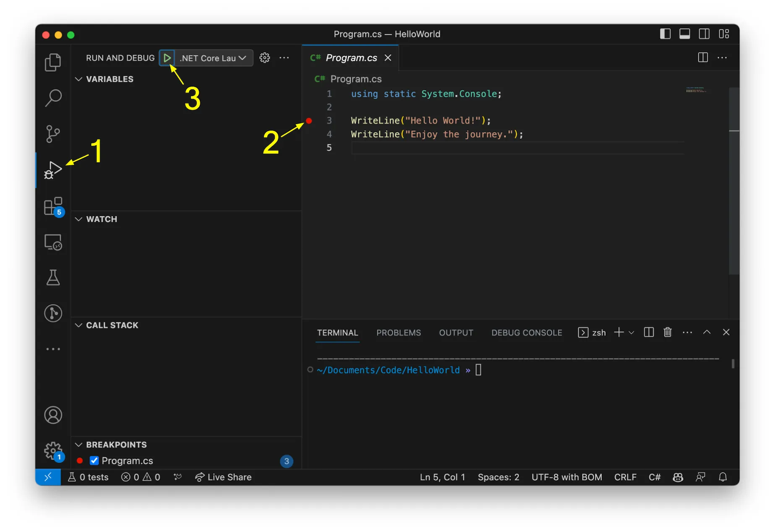775x532 pixels.
Task: Split the editor to the right
Action: click(703, 57)
